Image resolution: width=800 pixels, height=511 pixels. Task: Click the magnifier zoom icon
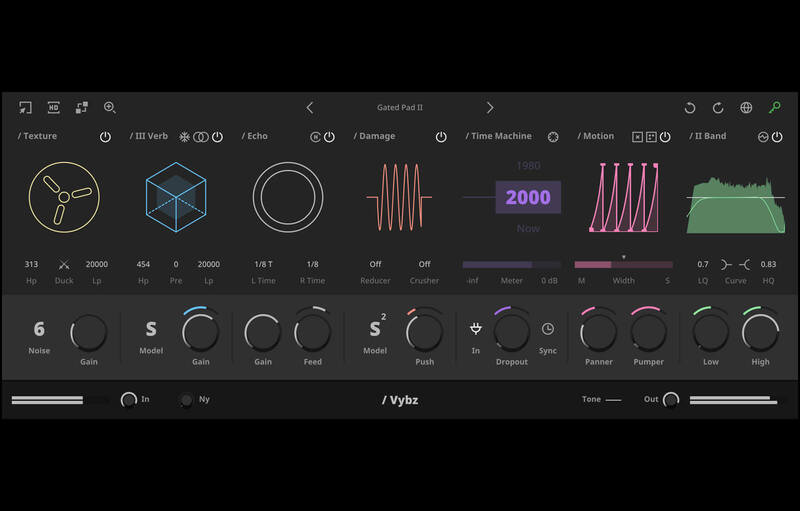point(110,108)
